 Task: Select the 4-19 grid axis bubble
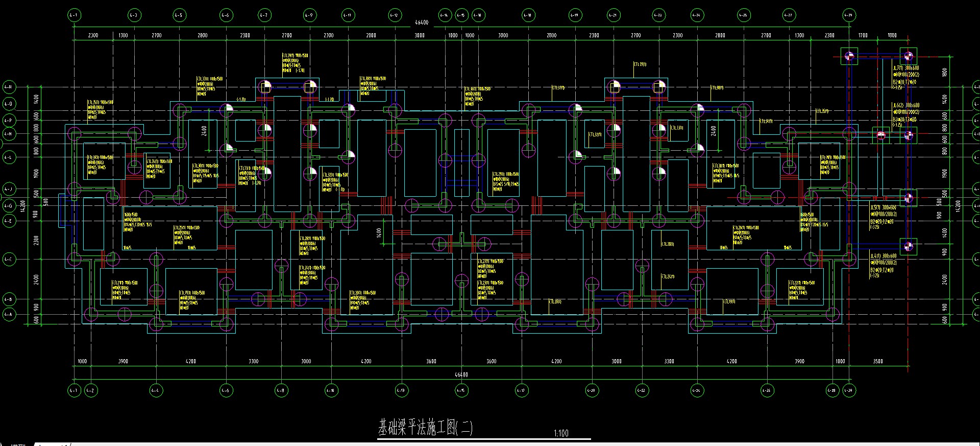pos(575,15)
